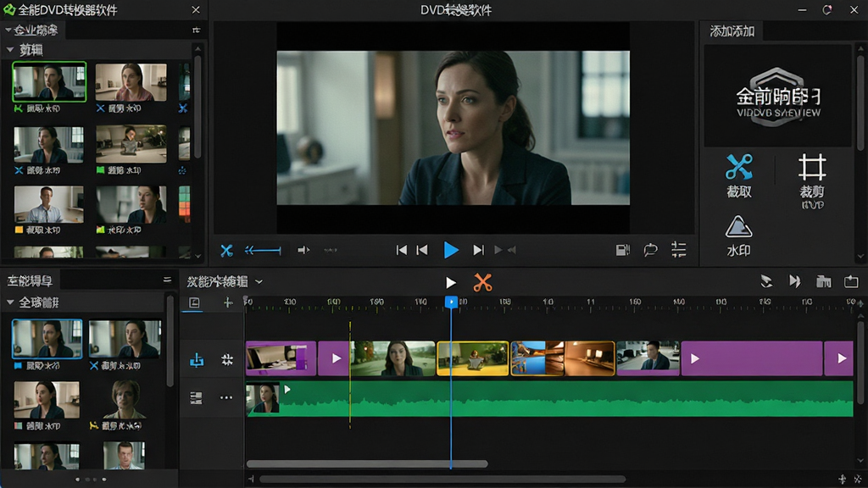Image resolution: width=868 pixels, height=488 pixels.
Task: Select woman in pink top clip thumbnail
Action: 131,82
